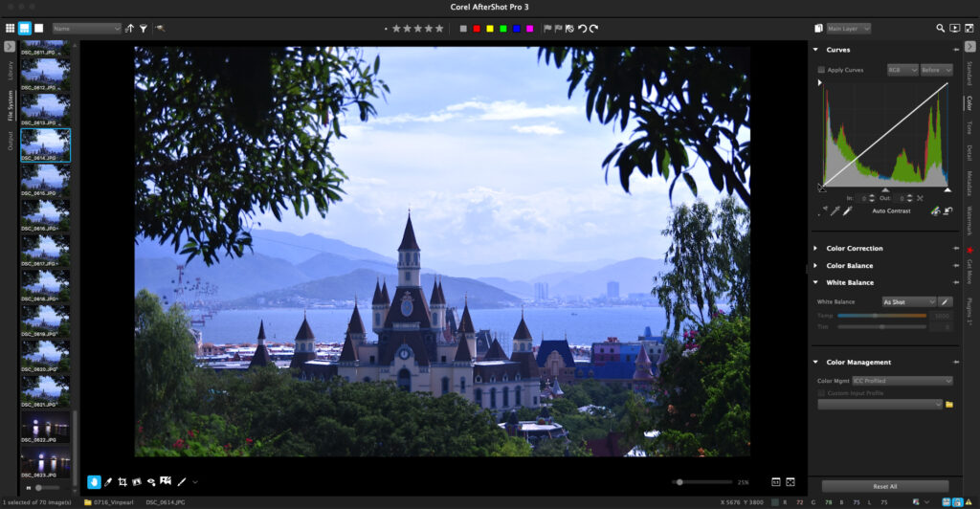Pick gray point eyedropper in Curves
Image resolution: width=980 pixels, height=509 pixels.
point(835,211)
